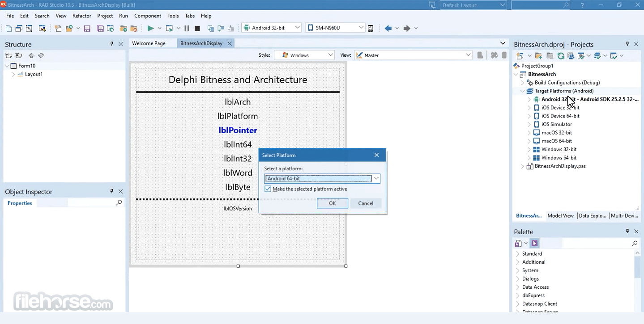The image size is (644, 324).
Task: Expand the Build Configurations (Debug) node
Action: 522,83
